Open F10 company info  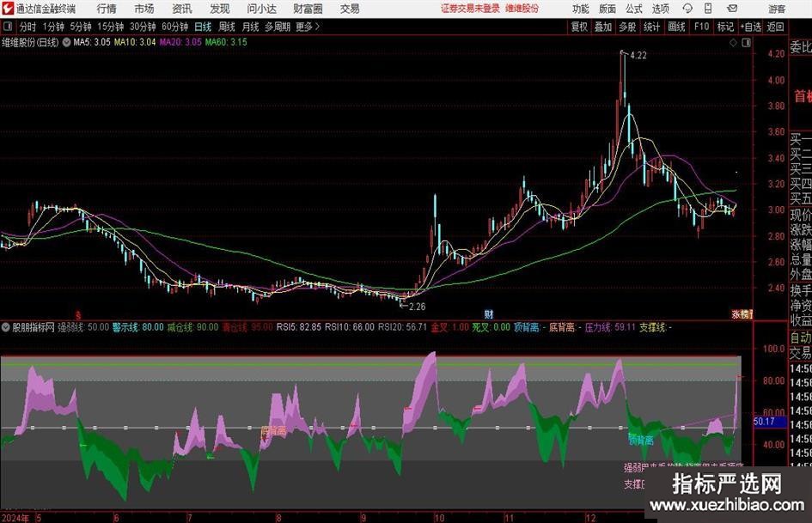[x=701, y=27]
